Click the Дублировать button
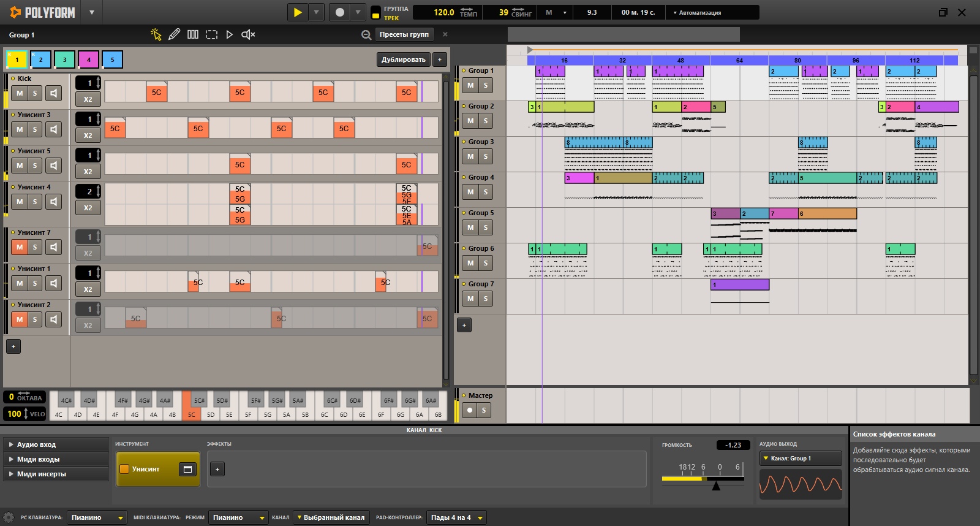The width and height of the screenshot is (980, 526). [x=403, y=59]
